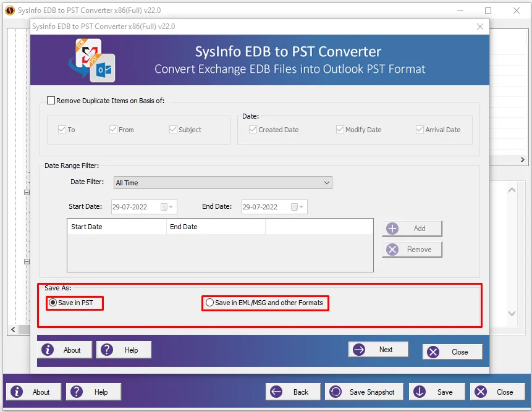Click Close in the main window footer

(497, 392)
